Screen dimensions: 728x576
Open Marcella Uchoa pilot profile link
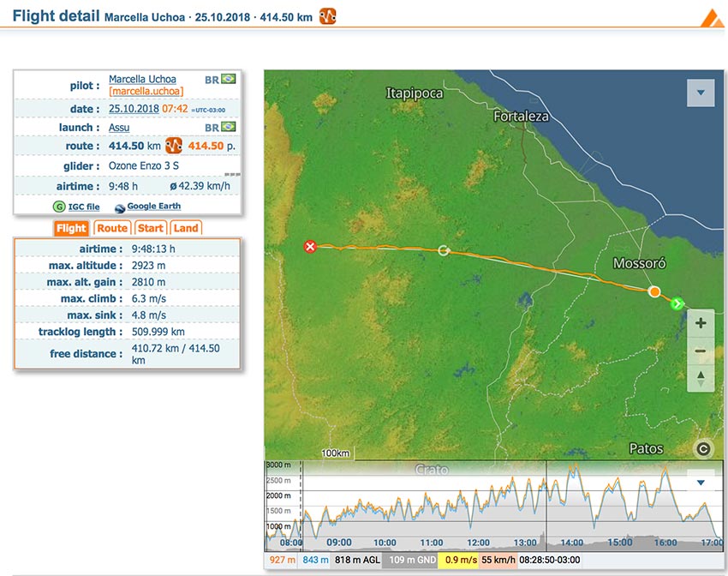pos(142,79)
